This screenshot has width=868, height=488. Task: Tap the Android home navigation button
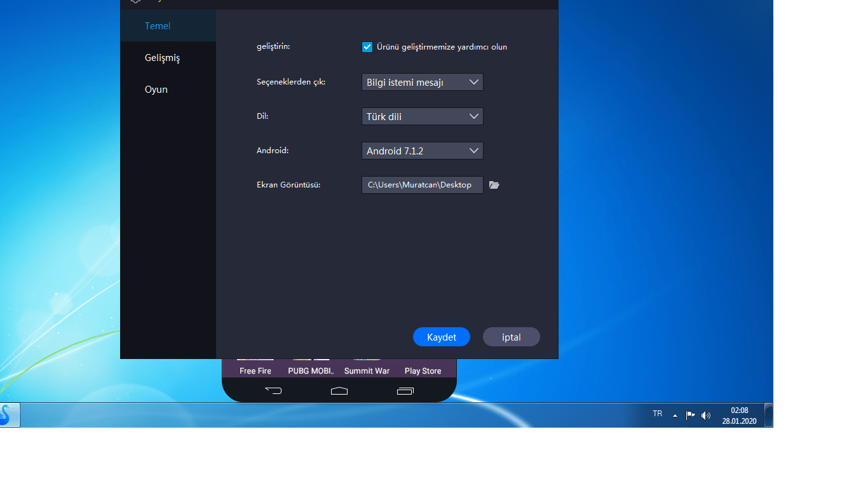pyautogui.click(x=339, y=391)
